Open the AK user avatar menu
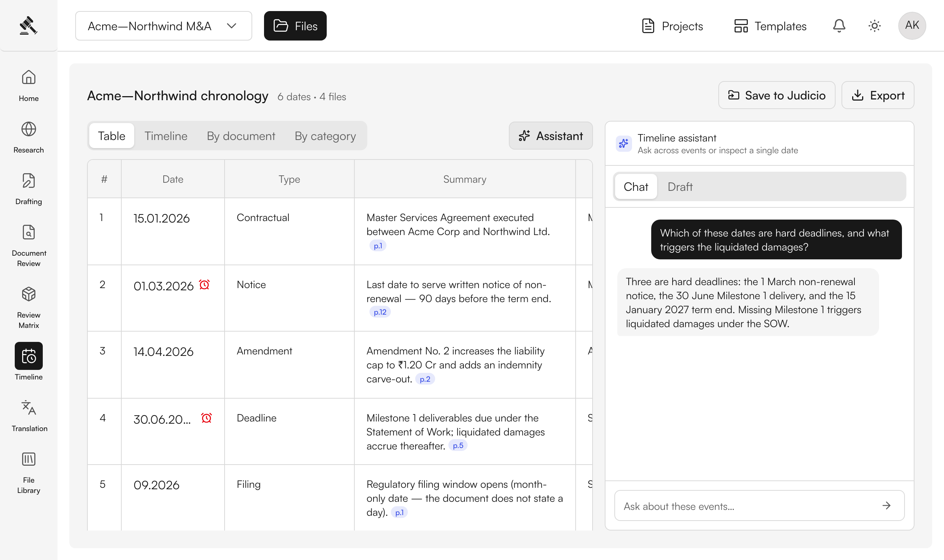The image size is (944, 560). [x=912, y=26]
